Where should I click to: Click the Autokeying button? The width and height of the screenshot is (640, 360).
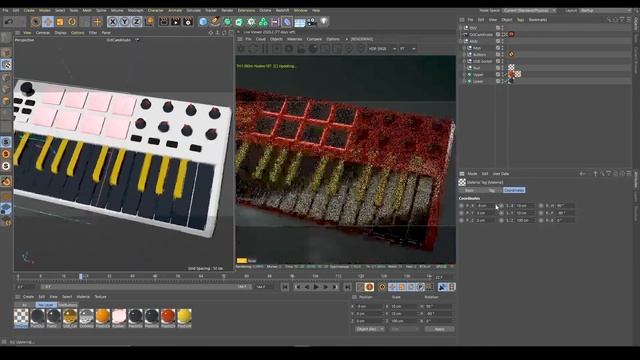click(369, 287)
